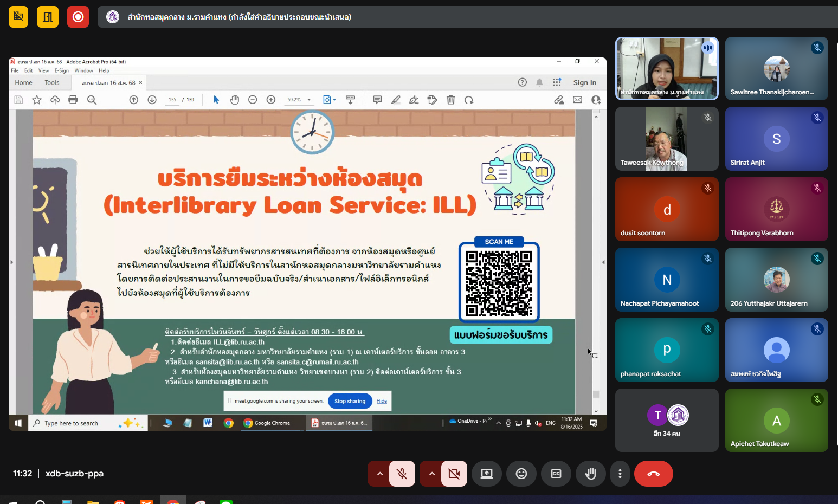Screen dimensions: 838x504
Task: Open the E-Sign menu in Acrobat
Action: click(62, 70)
